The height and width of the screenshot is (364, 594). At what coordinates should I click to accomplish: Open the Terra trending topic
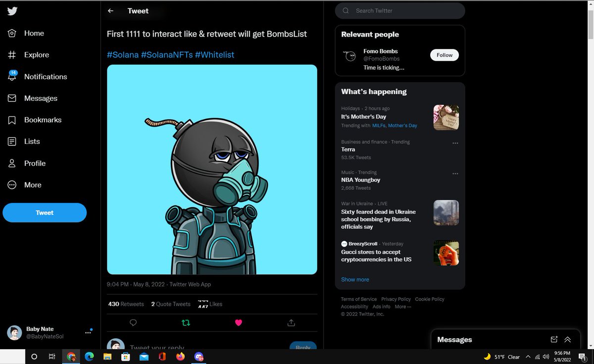(x=348, y=149)
